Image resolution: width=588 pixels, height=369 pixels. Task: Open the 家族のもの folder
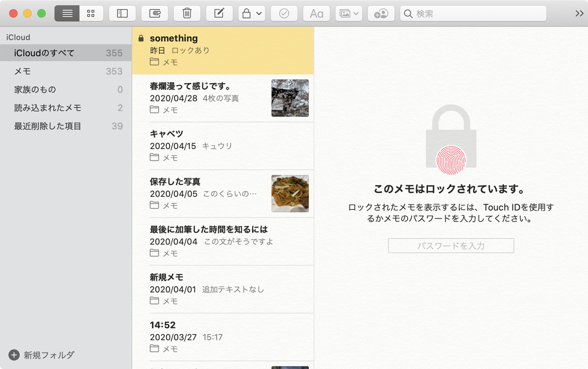66,90
